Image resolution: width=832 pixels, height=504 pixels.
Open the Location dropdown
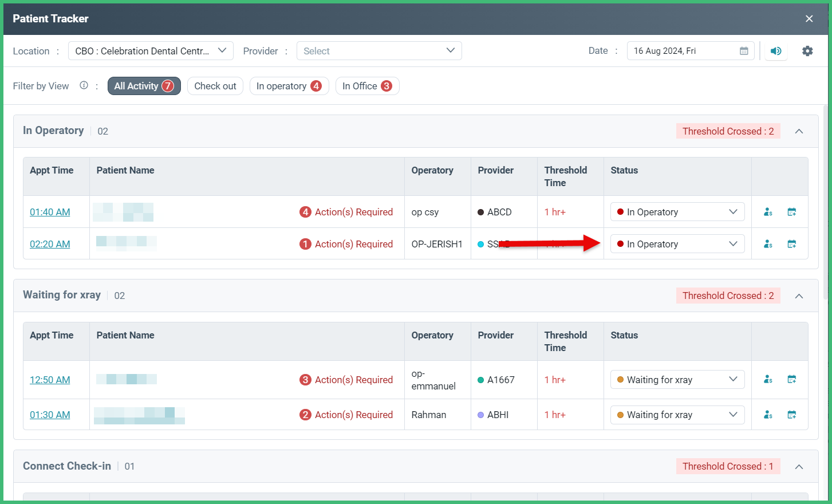150,50
